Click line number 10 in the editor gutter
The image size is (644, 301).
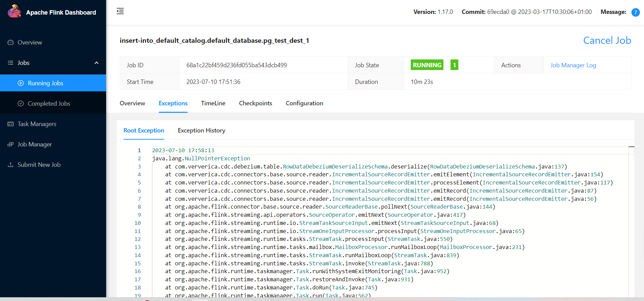[x=137, y=223]
